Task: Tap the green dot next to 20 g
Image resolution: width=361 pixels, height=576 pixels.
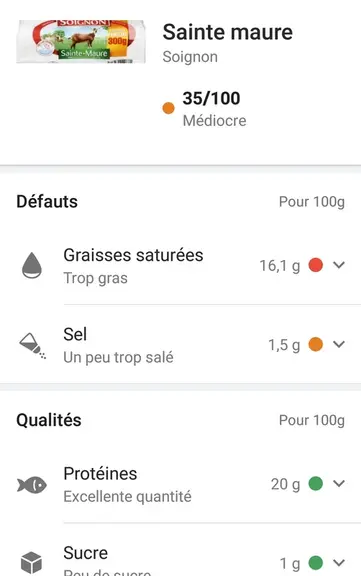Action: (x=315, y=483)
